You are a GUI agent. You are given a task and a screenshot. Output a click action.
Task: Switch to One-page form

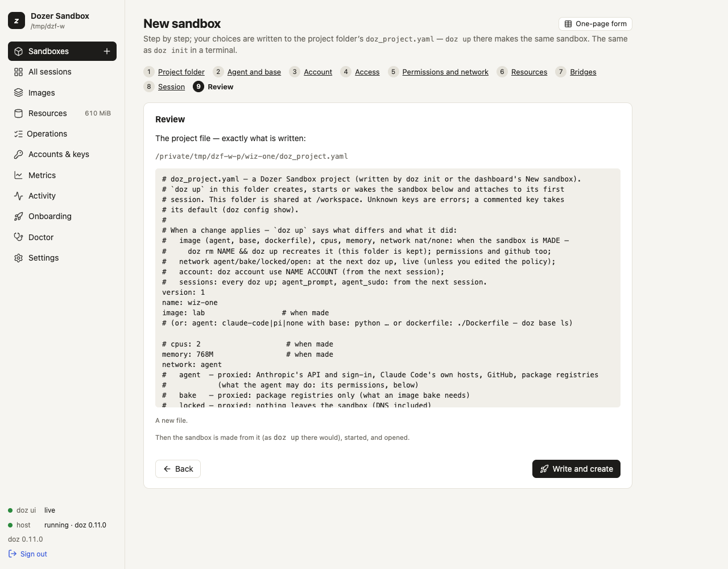point(595,24)
